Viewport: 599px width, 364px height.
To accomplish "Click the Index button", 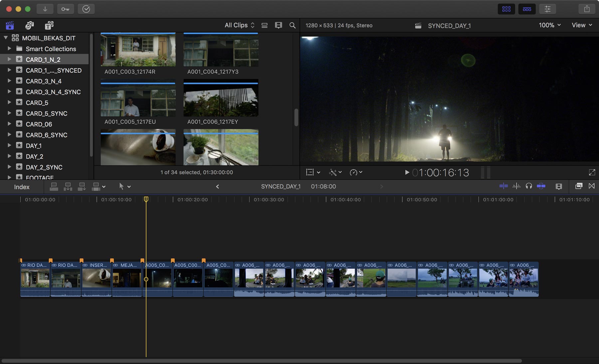I will tap(22, 187).
